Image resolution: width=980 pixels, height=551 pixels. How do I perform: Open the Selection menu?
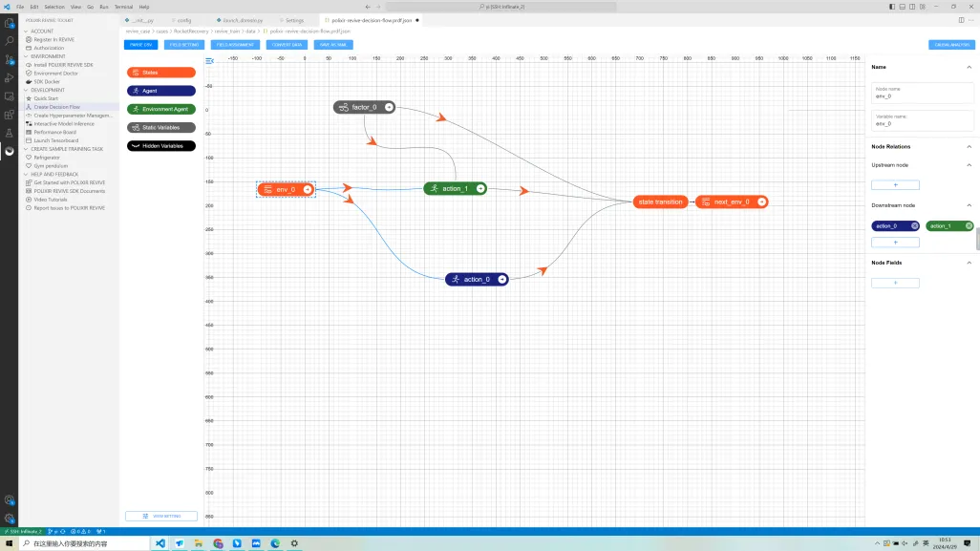[54, 7]
